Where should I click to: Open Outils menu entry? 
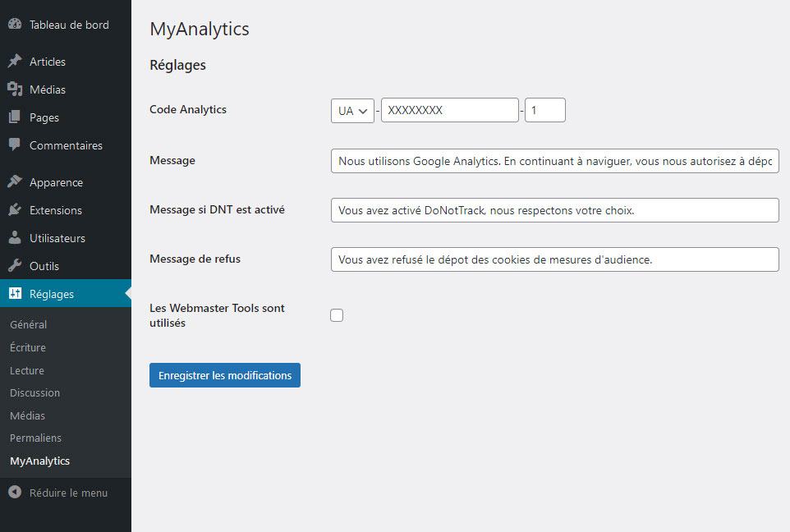coord(66,265)
